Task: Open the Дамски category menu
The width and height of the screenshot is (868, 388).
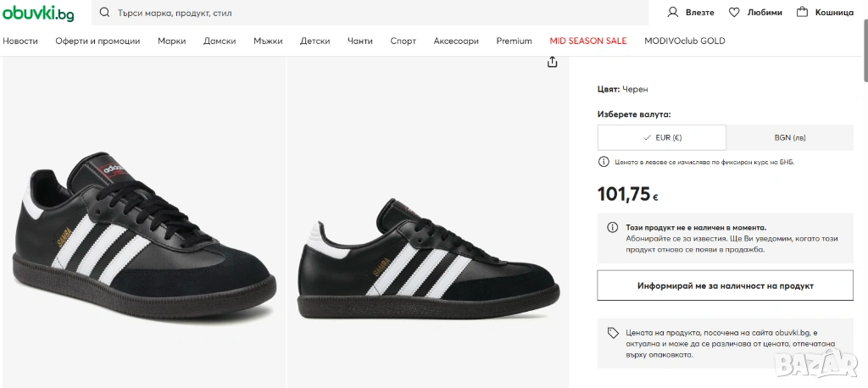Action: (x=220, y=41)
